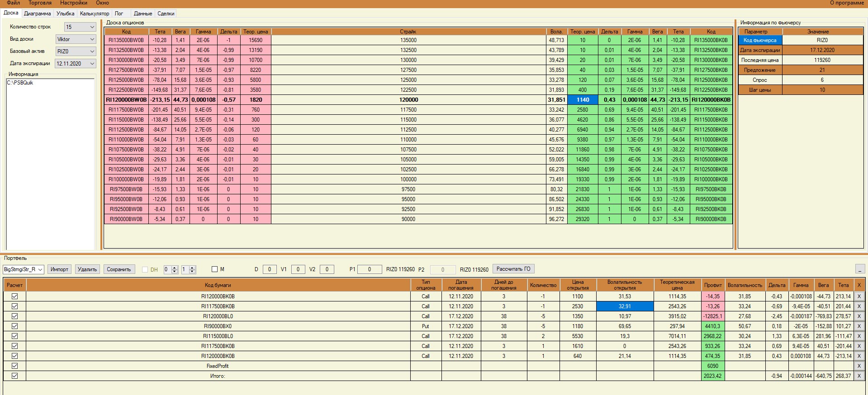
Task: Uncheck the Расчет box for RI120000BL0
Action: pyautogui.click(x=14, y=316)
